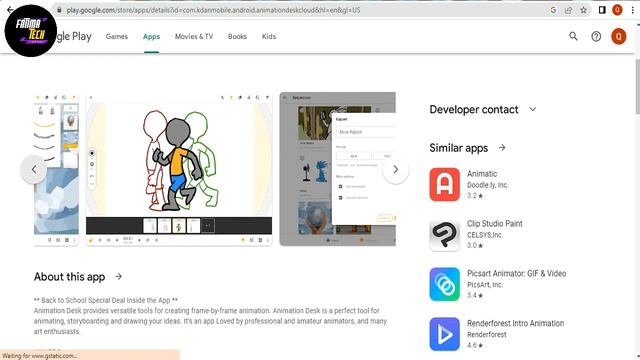
Task: Open Google Play help icon
Action: tap(596, 36)
